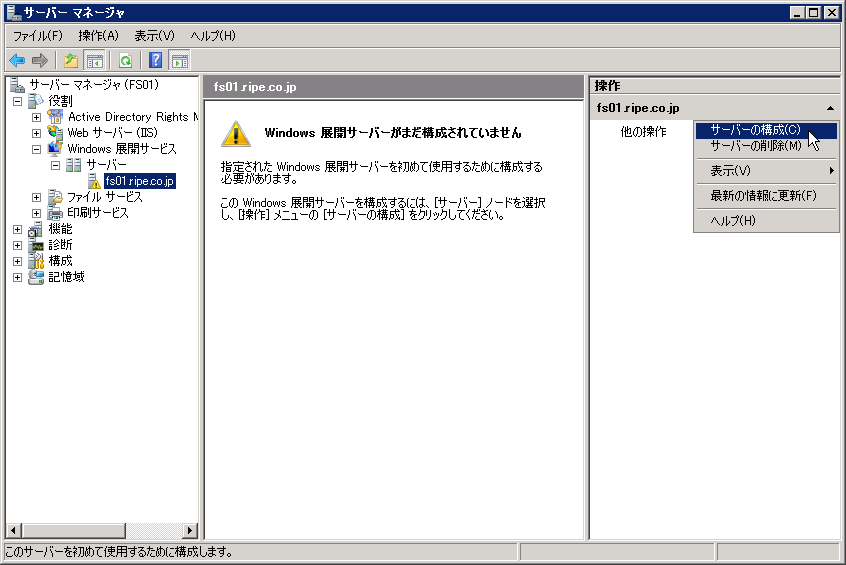Click the Refresh toolbar icon
Screen dimensions: 846x565
click(126, 60)
